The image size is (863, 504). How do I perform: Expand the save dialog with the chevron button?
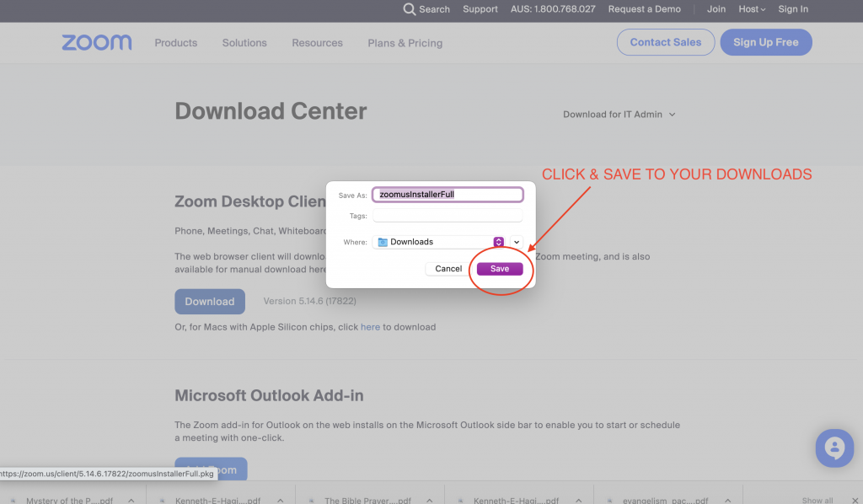(517, 242)
